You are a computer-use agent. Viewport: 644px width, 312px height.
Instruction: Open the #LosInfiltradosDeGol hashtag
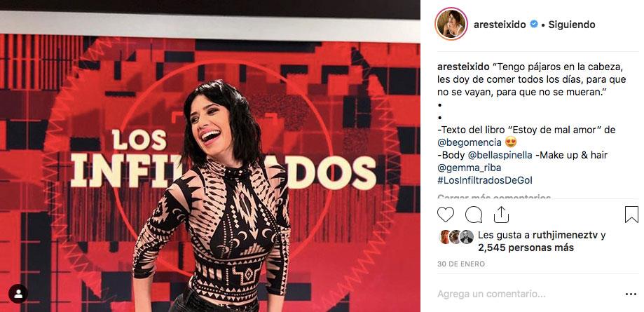tap(485, 180)
